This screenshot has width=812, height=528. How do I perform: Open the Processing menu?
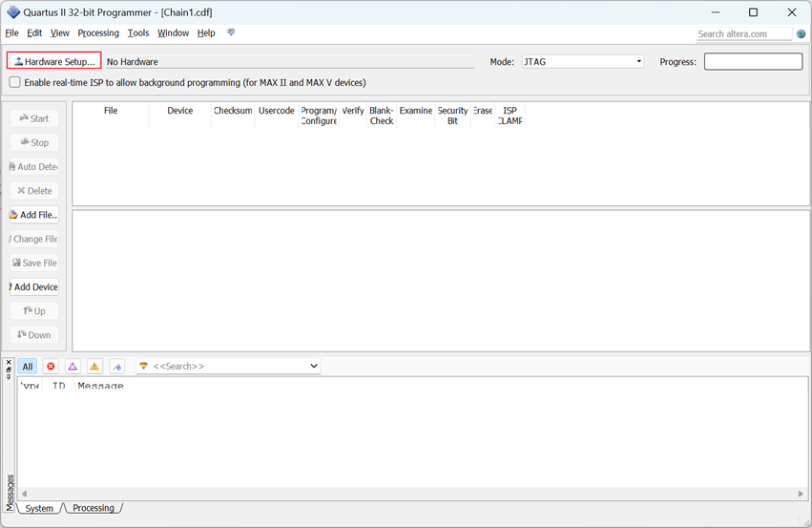click(x=98, y=33)
